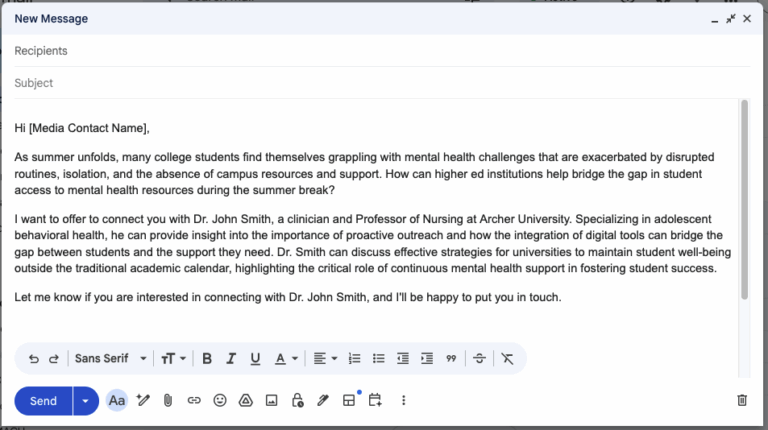Viewport: 768px width, 430px height.
Task: Remove formatting from selection
Action: (507, 358)
